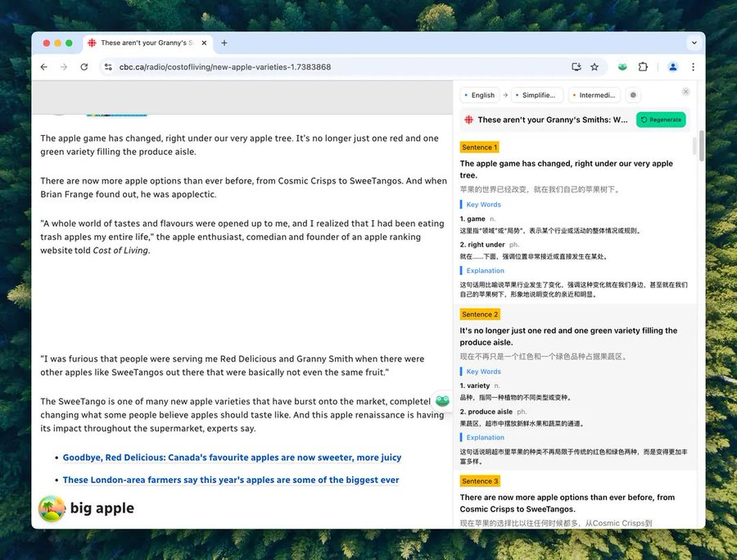The image size is (737, 560).
Task: Open the English source language dropdown
Action: pyautogui.click(x=479, y=95)
